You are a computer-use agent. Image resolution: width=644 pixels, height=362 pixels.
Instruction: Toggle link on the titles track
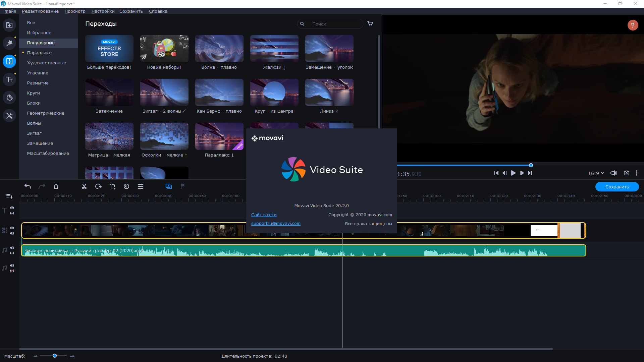(x=12, y=213)
